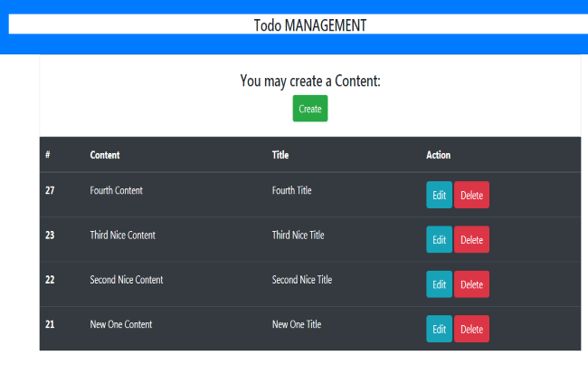Delete the New One Content item
This screenshot has height=365, width=588.
pos(471,329)
